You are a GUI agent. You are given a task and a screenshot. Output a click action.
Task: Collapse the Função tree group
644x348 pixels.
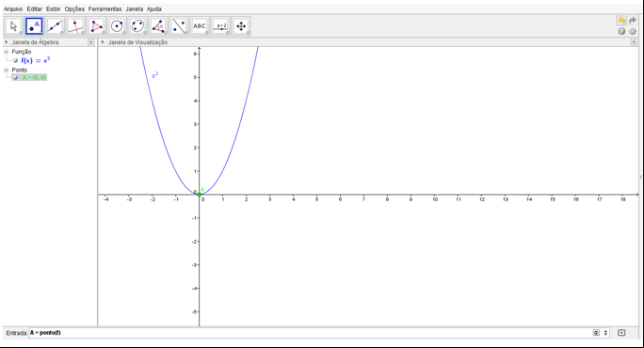pos(7,52)
